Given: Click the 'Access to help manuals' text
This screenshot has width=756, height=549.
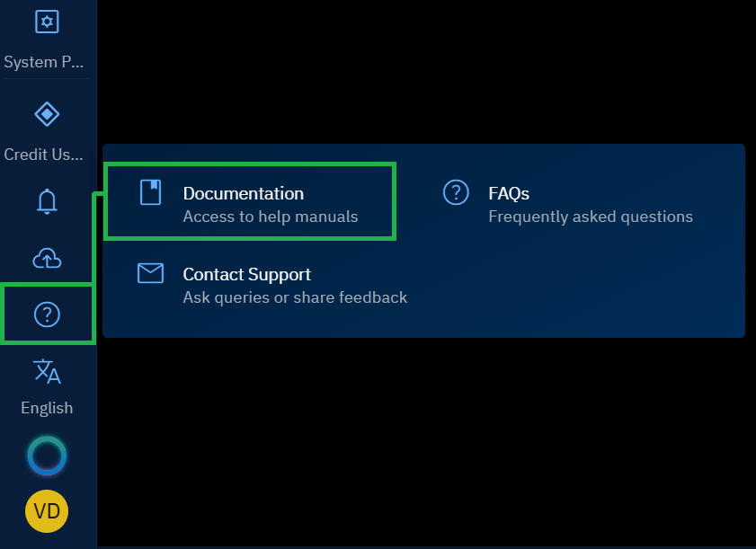Looking at the screenshot, I should click(271, 217).
